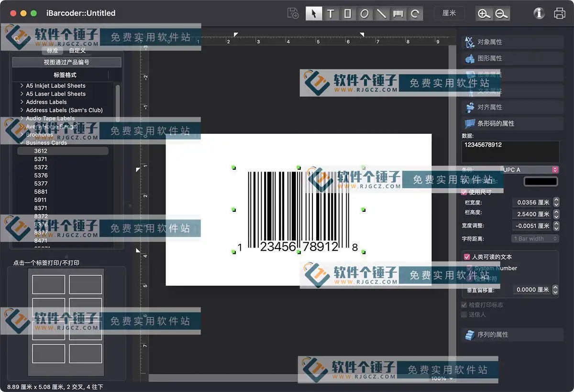Toggle the 检查打印标志 checkbox
The image size is (574, 392).
click(x=464, y=305)
